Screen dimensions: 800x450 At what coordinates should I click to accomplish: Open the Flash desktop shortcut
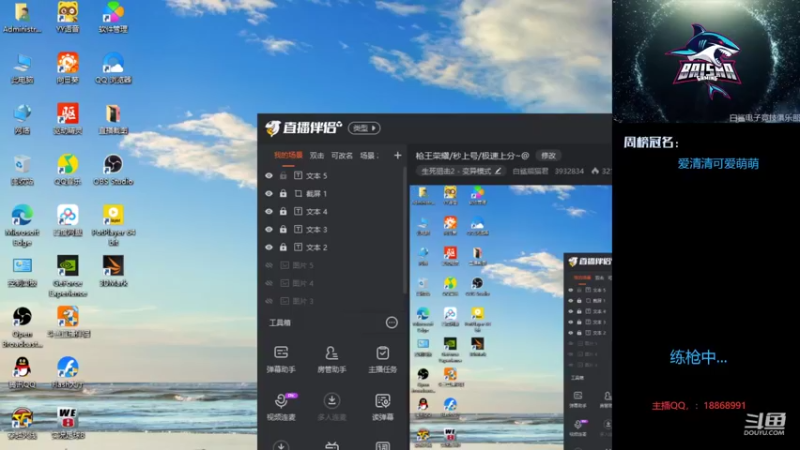pos(67,372)
